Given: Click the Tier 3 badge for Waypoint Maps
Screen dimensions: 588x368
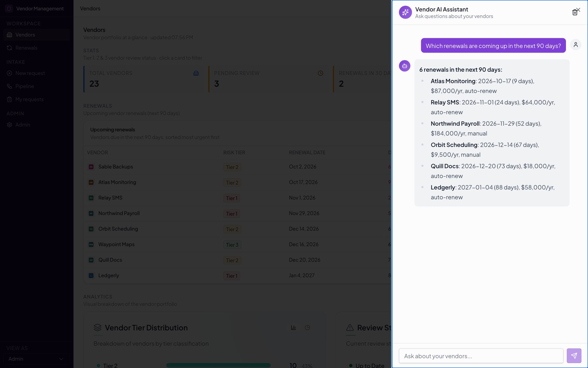Looking at the screenshot, I should click(232, 245).
